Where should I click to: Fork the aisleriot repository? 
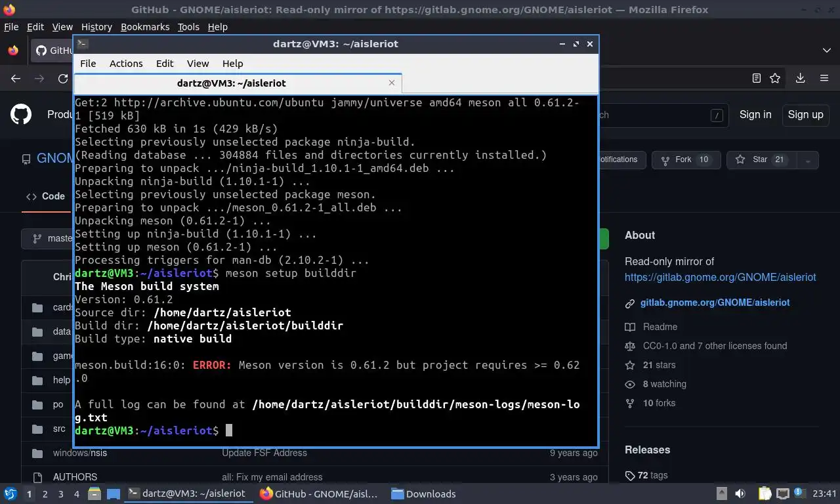(686, 159)
